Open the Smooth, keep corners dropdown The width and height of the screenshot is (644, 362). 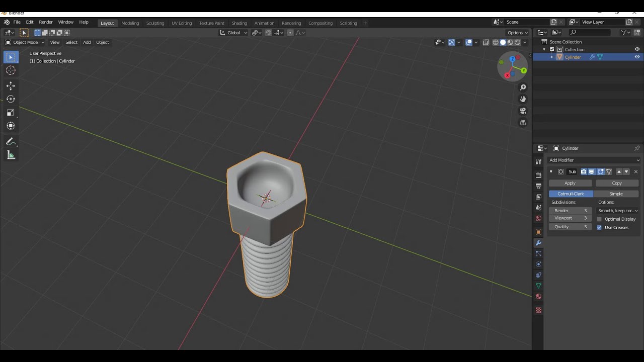tap(618, 211)
